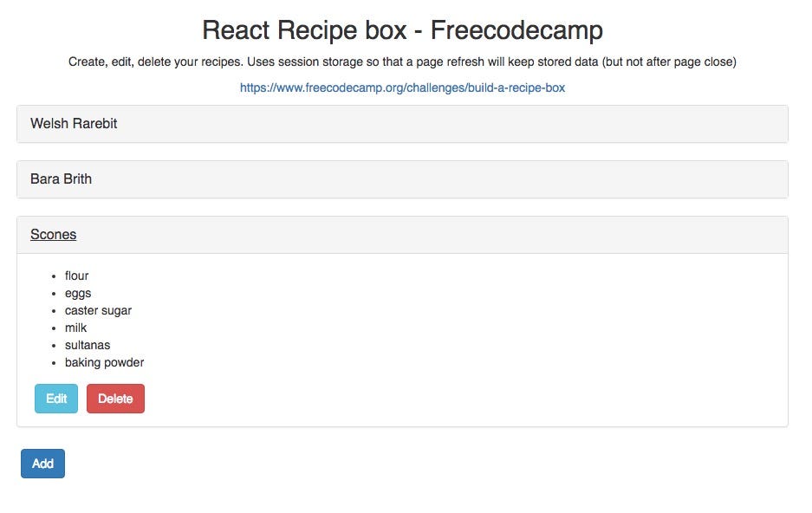The width and height of the screenshot is (812, 513).
Task: Open the freecodecamp build-a-recipe-box link
Action: 401,88
